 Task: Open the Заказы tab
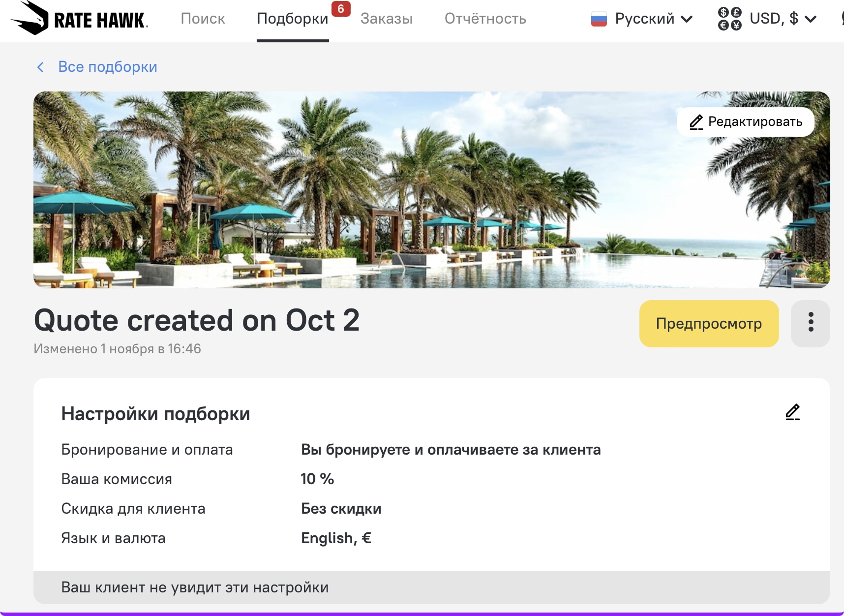click(x=386, y=19)
